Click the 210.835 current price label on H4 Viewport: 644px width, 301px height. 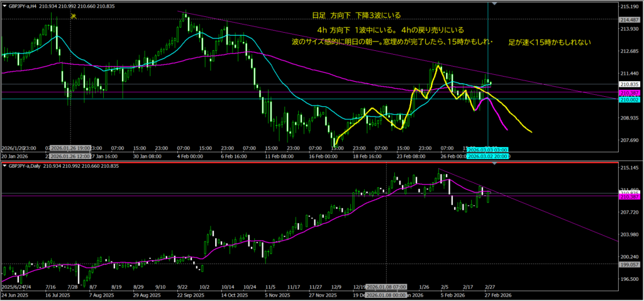(630, 84)
